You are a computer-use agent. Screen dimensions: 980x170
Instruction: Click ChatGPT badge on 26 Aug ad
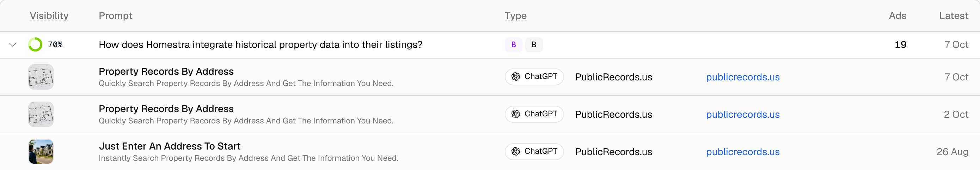coord(534,151)
